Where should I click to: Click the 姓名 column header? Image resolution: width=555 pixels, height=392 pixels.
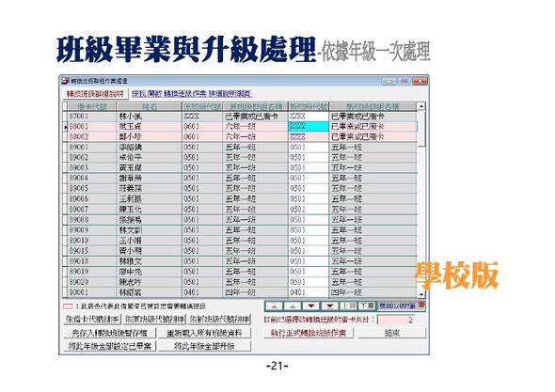(149, 106)
